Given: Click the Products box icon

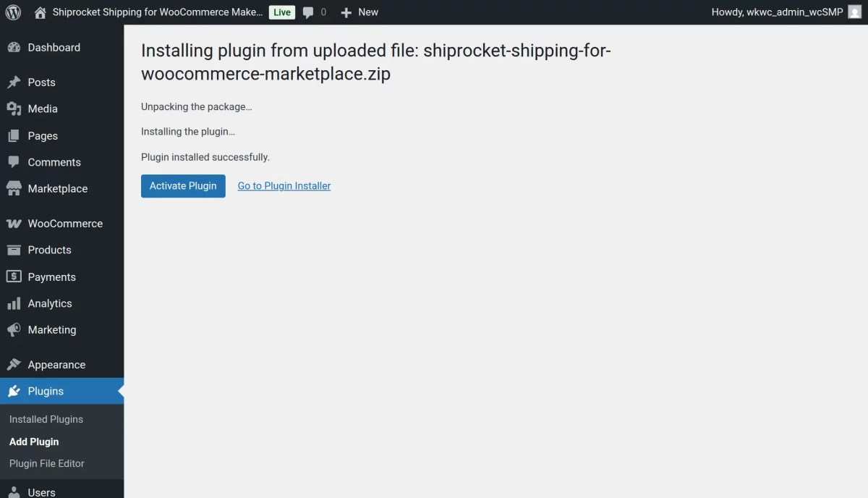Looking at the screenshot, I should 14,250.
